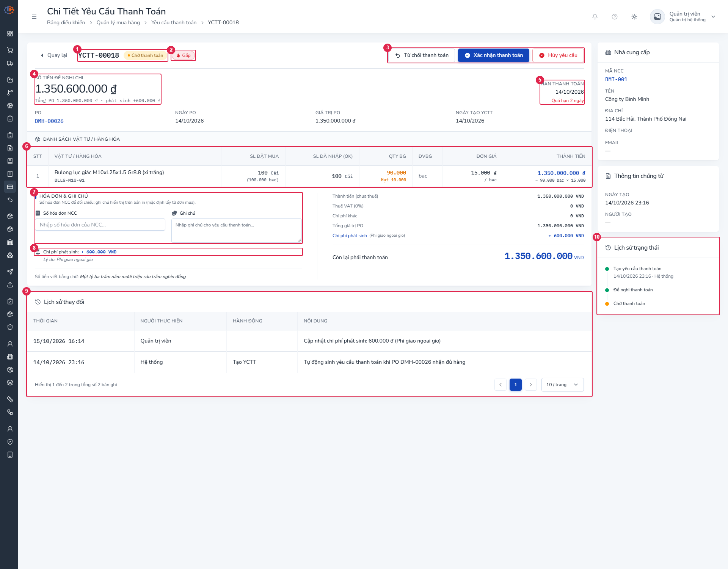728x569 pixels.
Task: Click the hamburger menu icon
Action: 34,17
